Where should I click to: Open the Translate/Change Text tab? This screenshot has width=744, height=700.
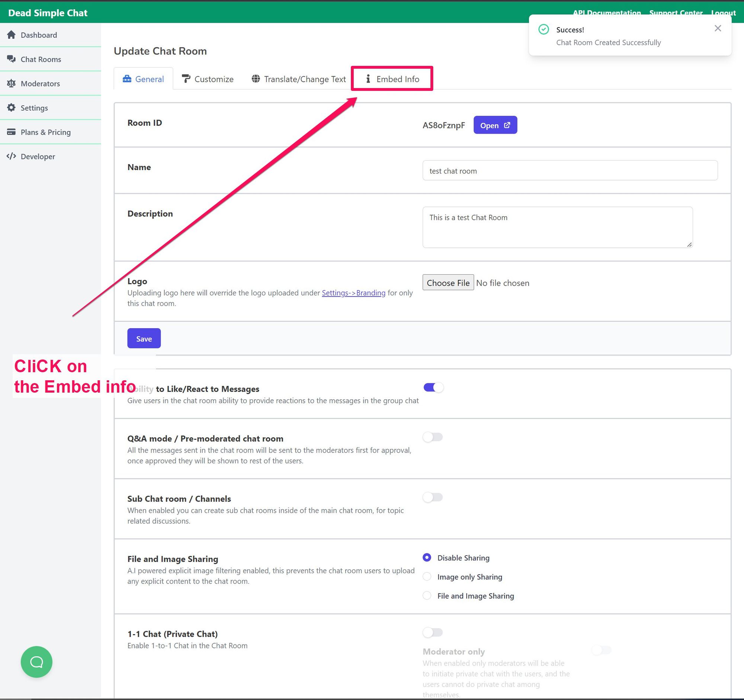(299, 79)
